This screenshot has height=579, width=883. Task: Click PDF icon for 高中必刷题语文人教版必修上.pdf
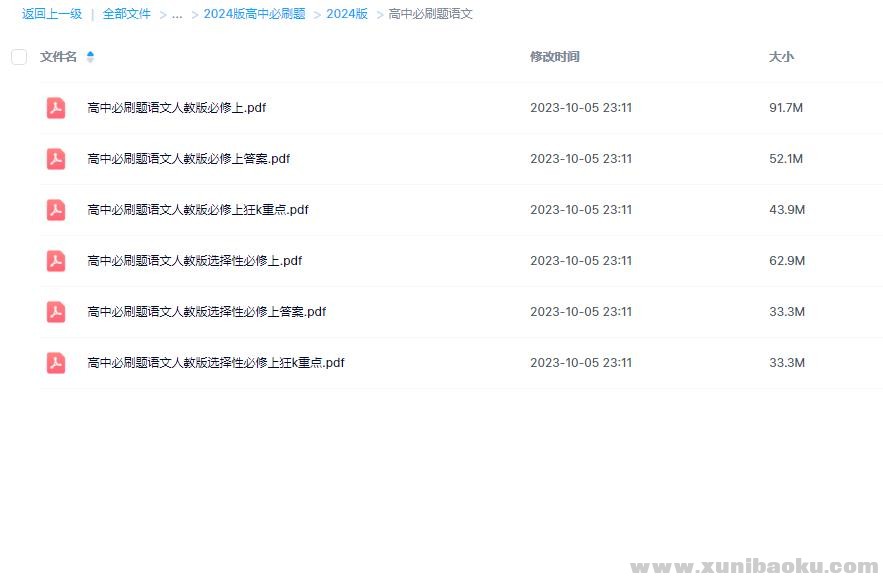[x=56, y=108]
